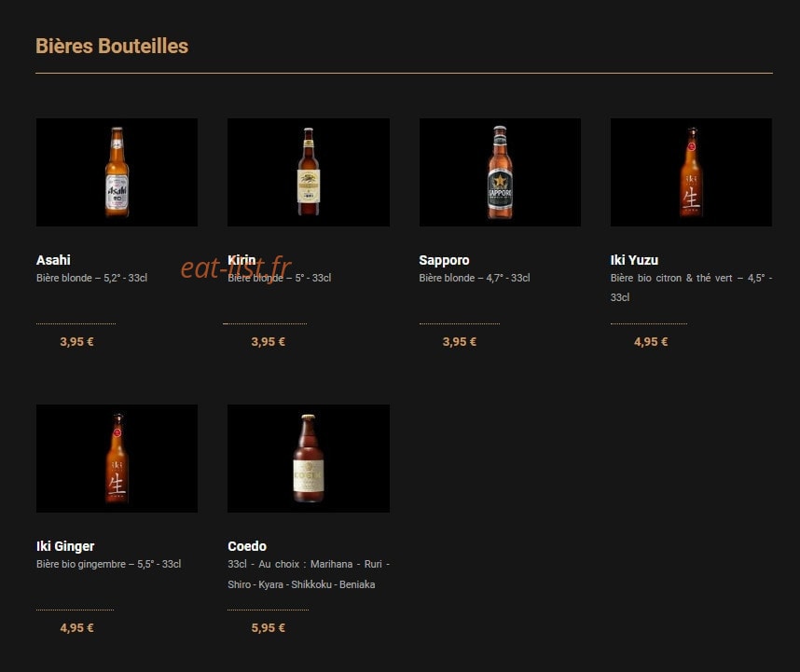Select the Asahi product title
This screenshot has width=800, height=672.
(53, 260)
